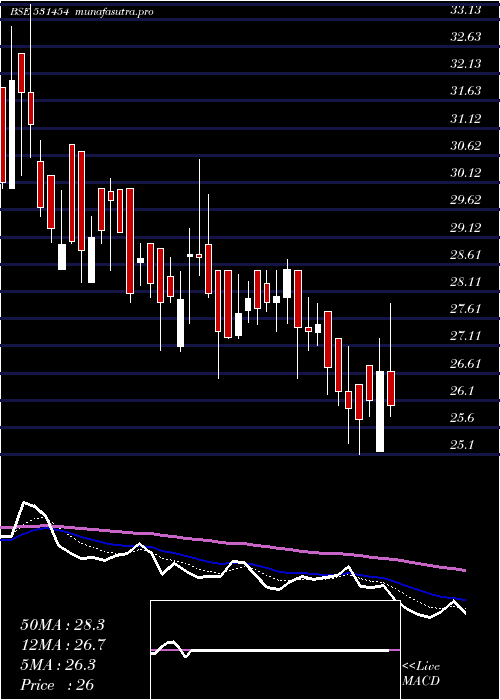Click the 30.62 price axis label
This screenshot has height=700, width=500.
(x=466, y=146)
